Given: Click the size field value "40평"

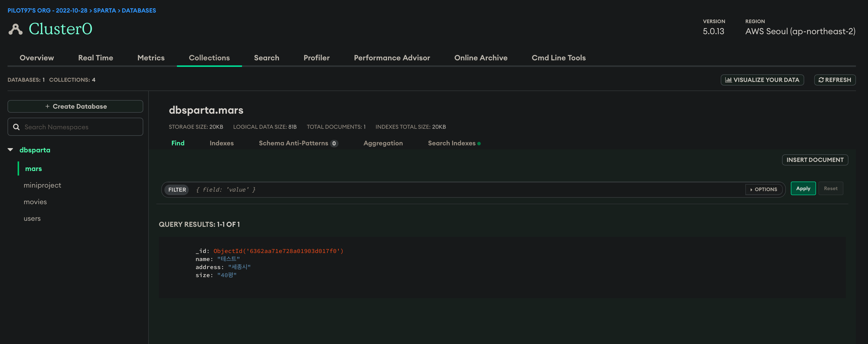Looking at the screenshot, I should click(x=227, y=275).
